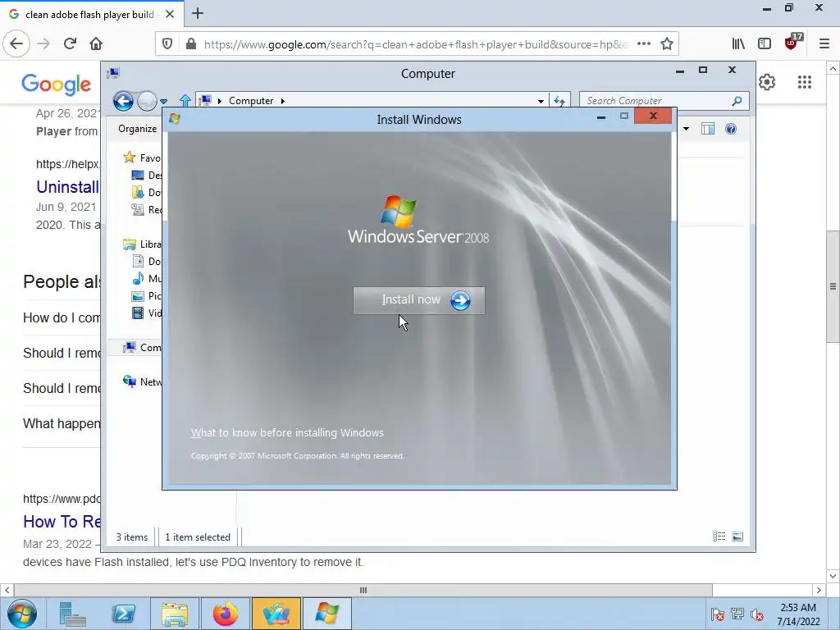Refresh the Computer window
840x630 pixels.
coord(559,101)
